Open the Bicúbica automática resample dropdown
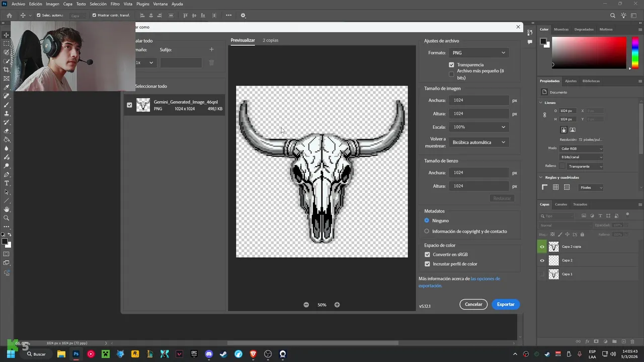 pos(478,142)
